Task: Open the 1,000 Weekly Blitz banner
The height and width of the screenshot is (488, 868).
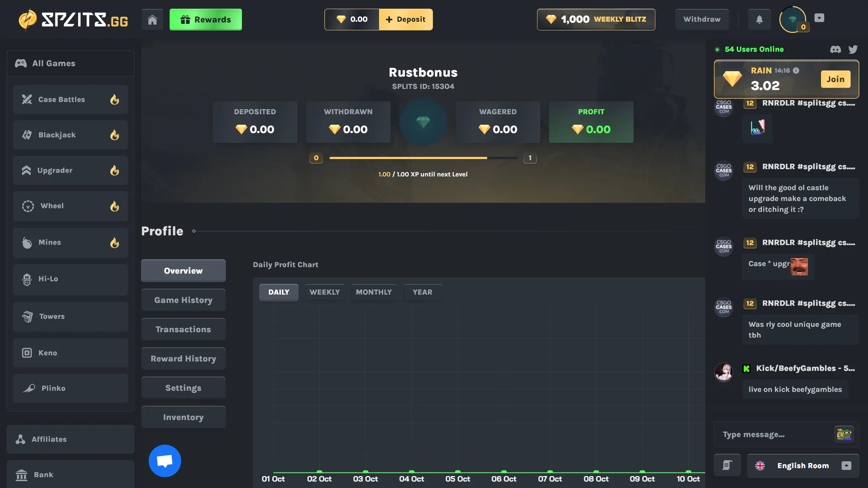Action: [x=596, y=20]
